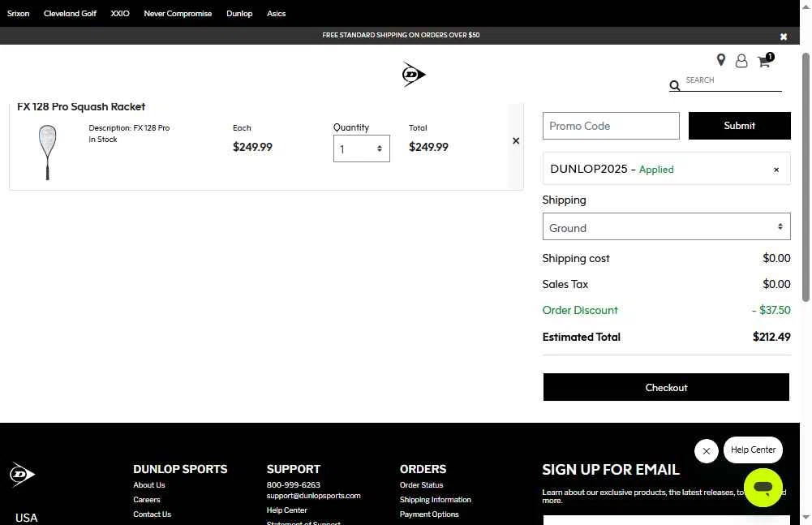This screenshot has height=525, width=812.
Task: Open the green chat widget
Action: pos(763,488)
